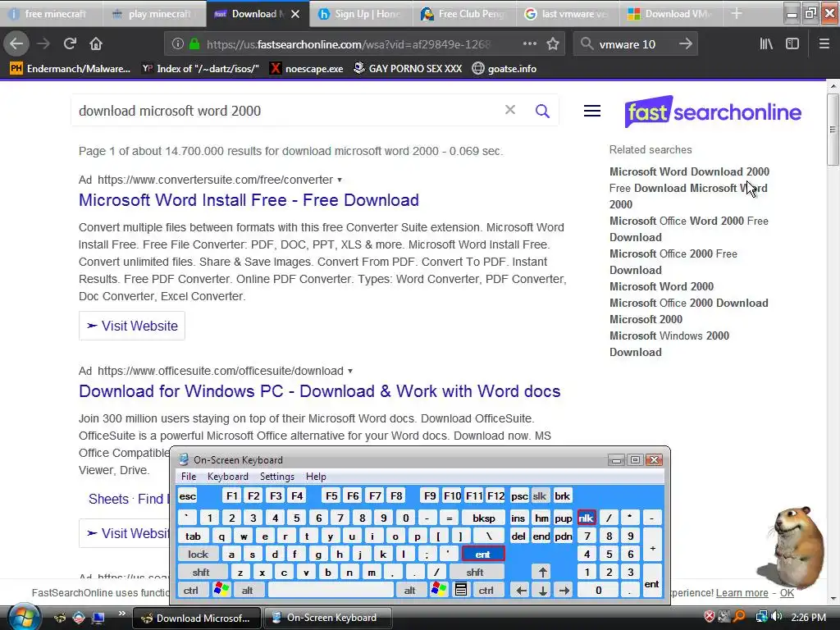
Task: Switch to the last vmware tab
Action: click(568, 14)
